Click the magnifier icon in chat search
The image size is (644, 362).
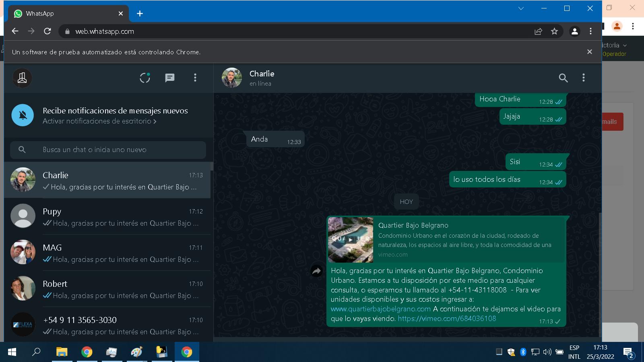click(x=22, y=150)
